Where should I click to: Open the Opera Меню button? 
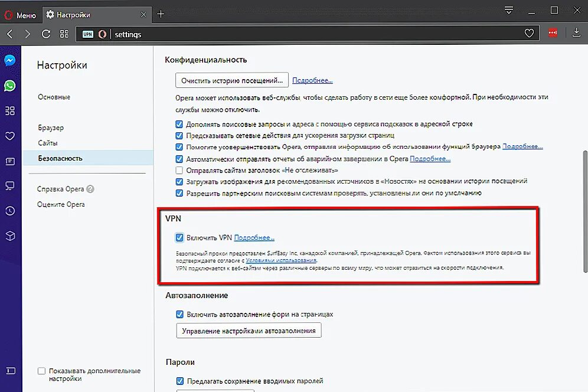point(20,15)
